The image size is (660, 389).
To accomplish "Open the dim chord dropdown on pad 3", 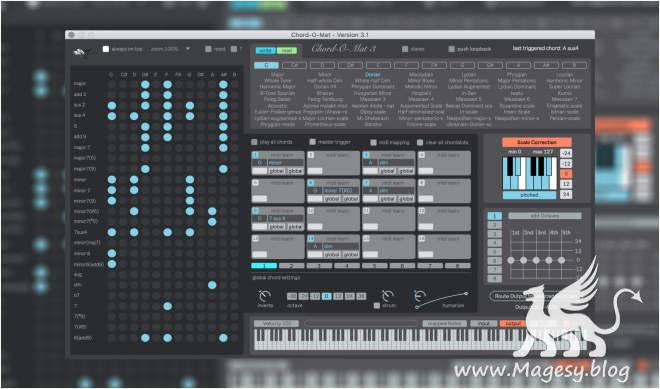I will [397, 163].
